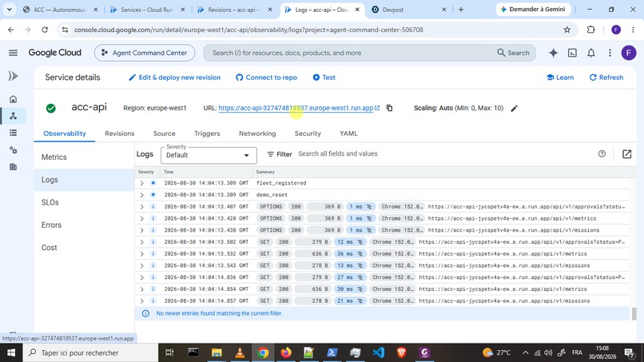
Task: Switch to the Devpost browser tab
Action: [408, 10]
